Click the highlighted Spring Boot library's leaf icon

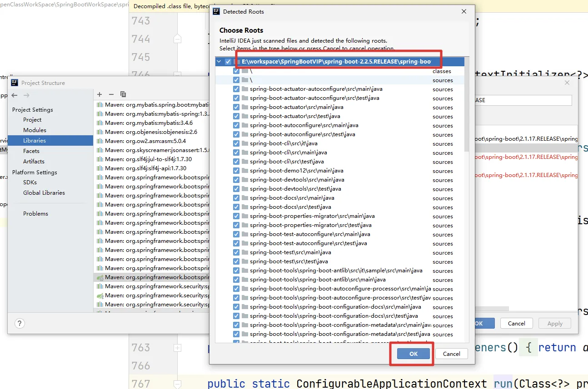point(100,277)
